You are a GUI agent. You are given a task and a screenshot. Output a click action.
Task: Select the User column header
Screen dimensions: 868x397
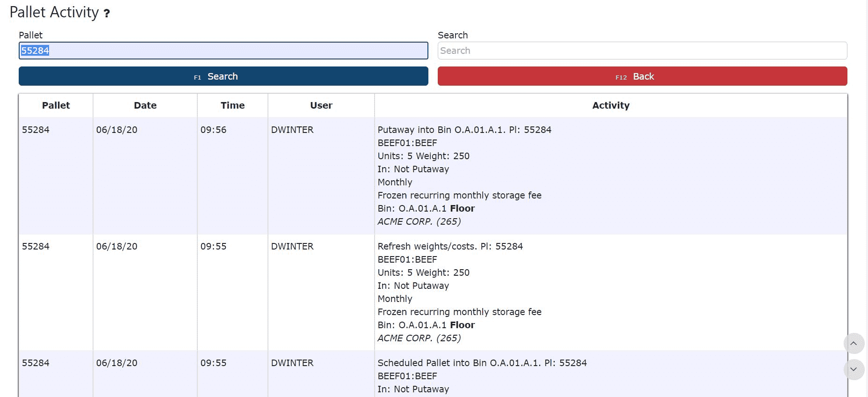[321, 105]
